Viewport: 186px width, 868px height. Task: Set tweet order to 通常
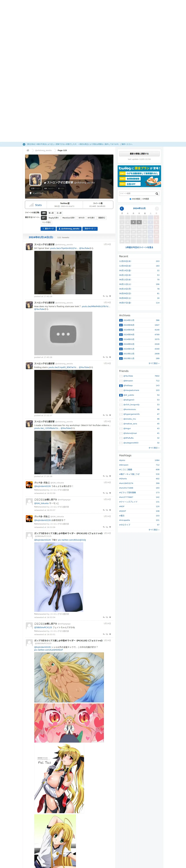tap(44, 213)
